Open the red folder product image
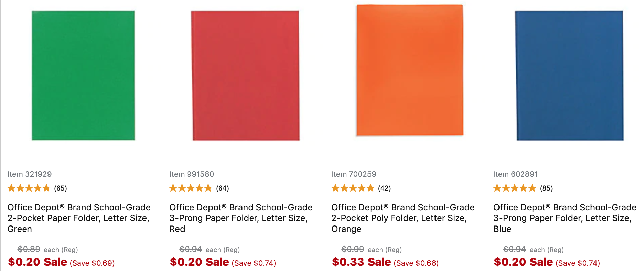Screen dimensions: 644x271 (x=245, y=76)
